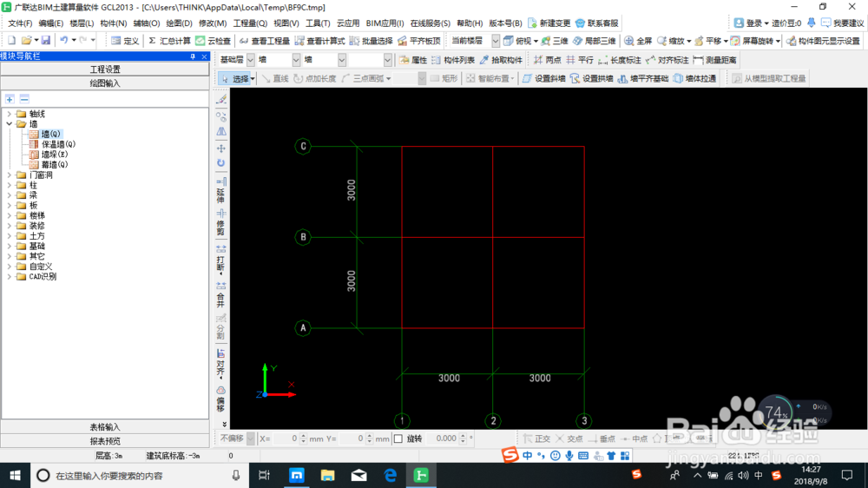868x488 pixels.
Task: Open Microsoft Edge from the taskbar
Action: [391, 475]
